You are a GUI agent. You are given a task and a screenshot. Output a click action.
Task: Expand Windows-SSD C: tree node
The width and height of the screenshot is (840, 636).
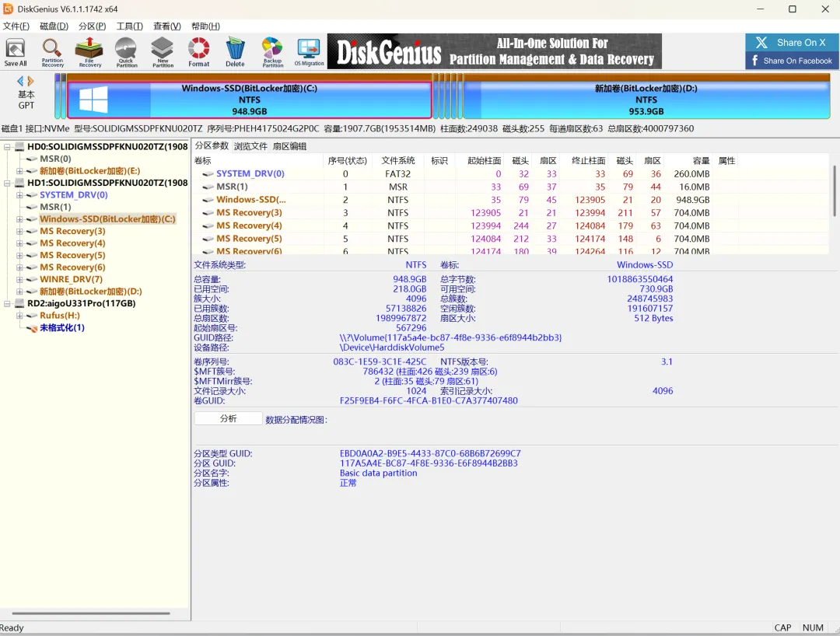[19, 219]
